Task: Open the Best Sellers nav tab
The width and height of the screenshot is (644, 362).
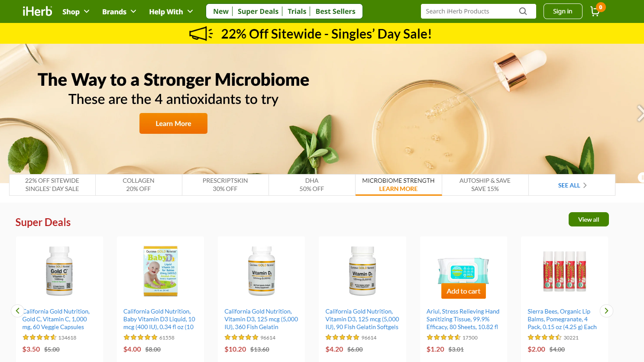Action: (335, 11)
